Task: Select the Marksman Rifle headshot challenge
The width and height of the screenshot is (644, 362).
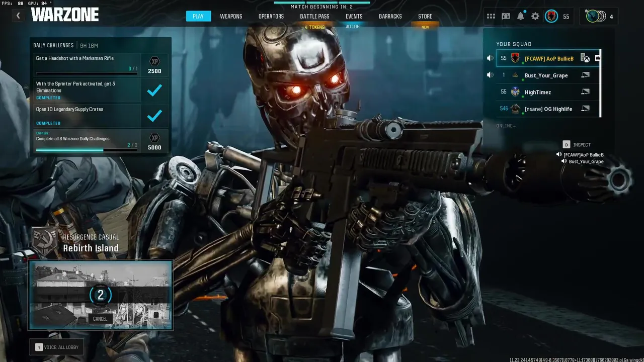Action: point(87,65)
